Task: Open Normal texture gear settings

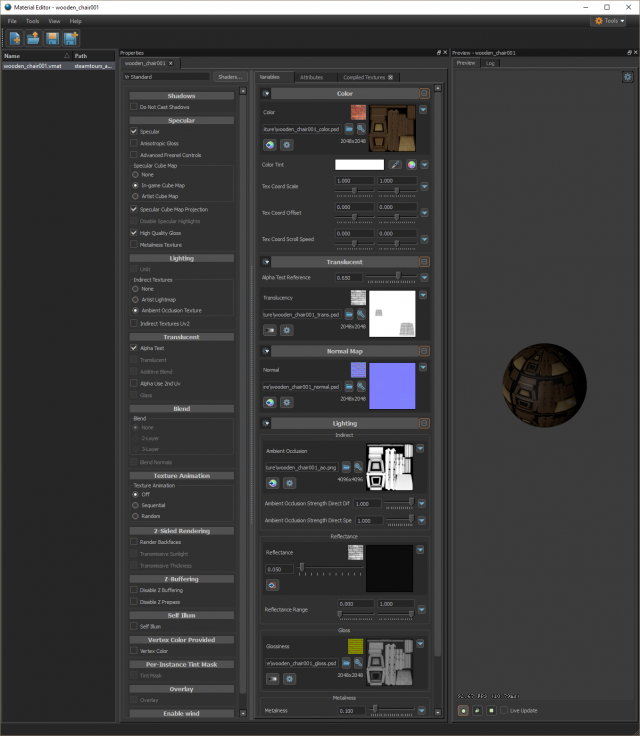Action: pos(287,403)
